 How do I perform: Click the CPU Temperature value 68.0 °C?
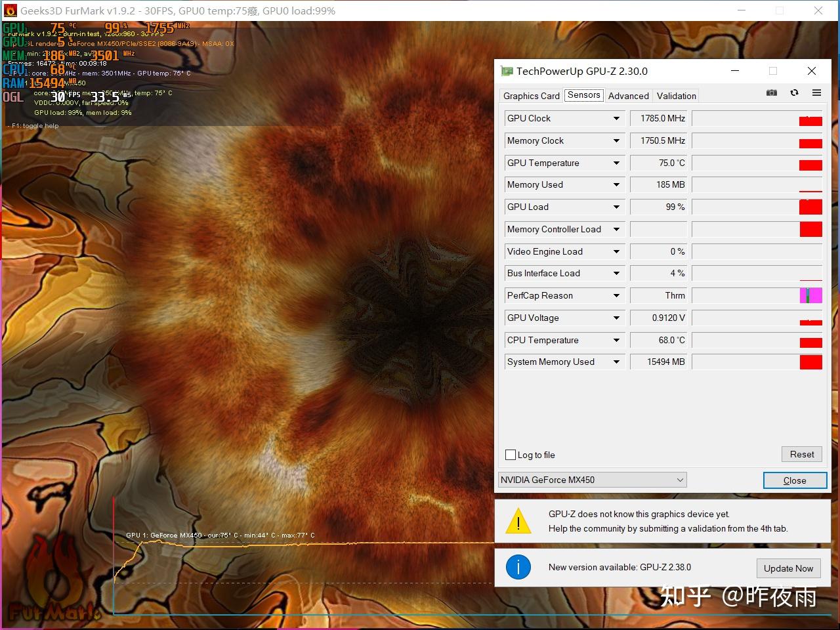[x=659, y=340]
